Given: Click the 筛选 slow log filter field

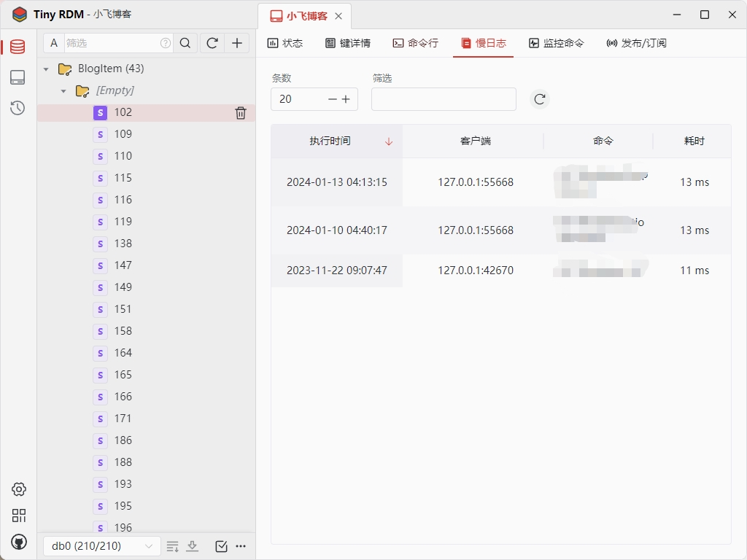Looking at the screenshot, I should click(444, 99).
